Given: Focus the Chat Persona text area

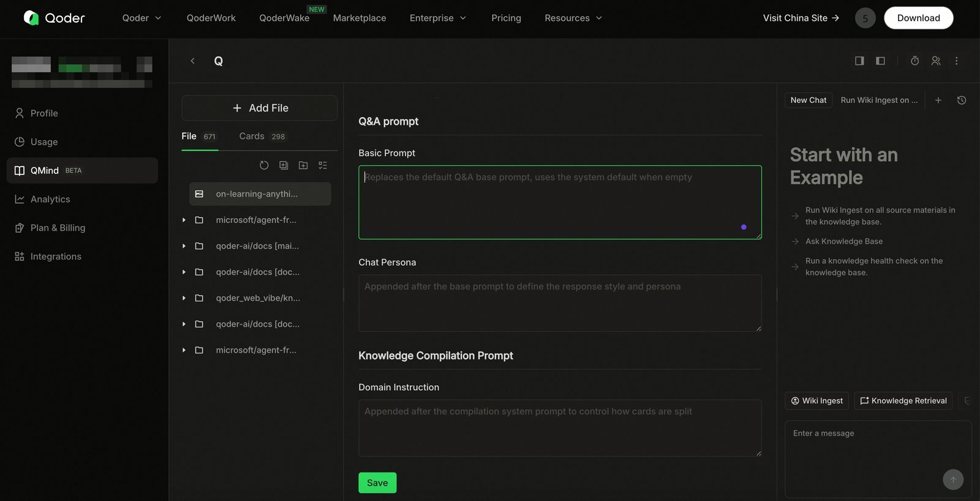Looking at the screenshot, I should tap(560, 303).
